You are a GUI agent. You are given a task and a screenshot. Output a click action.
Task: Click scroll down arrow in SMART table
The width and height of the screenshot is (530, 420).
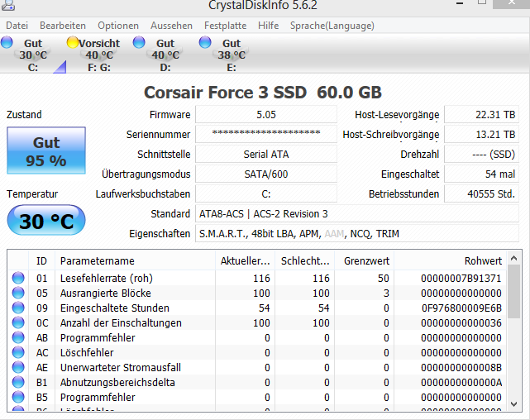[513, 403]
